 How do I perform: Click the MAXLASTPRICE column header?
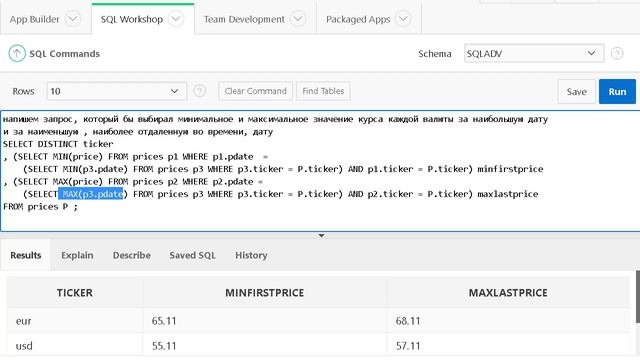coord(508,293)
